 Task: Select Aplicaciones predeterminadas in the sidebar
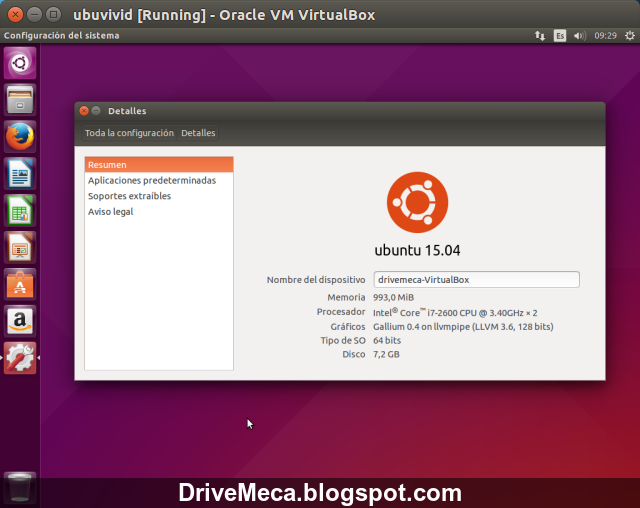click(159, 180)
